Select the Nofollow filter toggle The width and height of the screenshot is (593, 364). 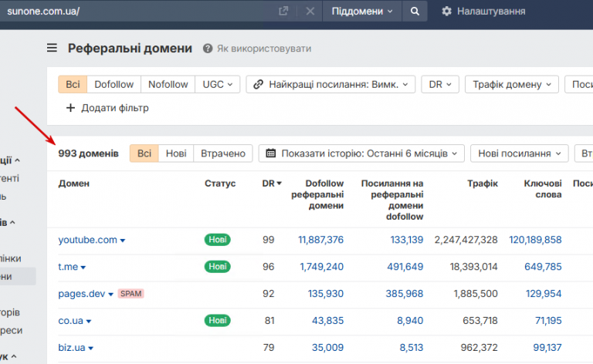[x=168, y=84]
